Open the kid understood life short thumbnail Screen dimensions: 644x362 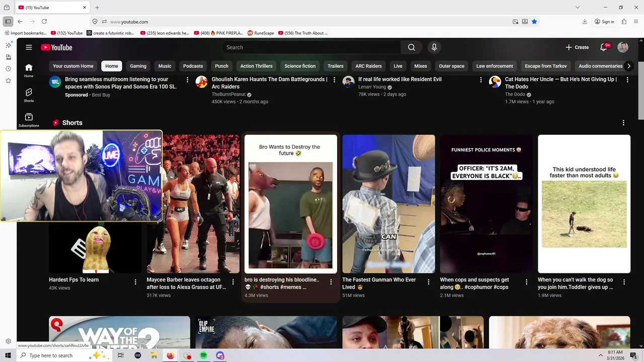(584, 204)
